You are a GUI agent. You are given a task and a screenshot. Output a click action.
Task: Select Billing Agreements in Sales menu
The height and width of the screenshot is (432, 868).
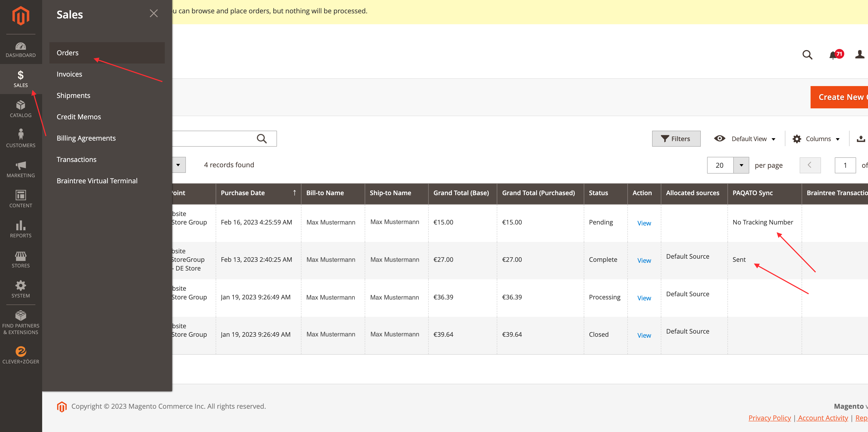point(107,138)
